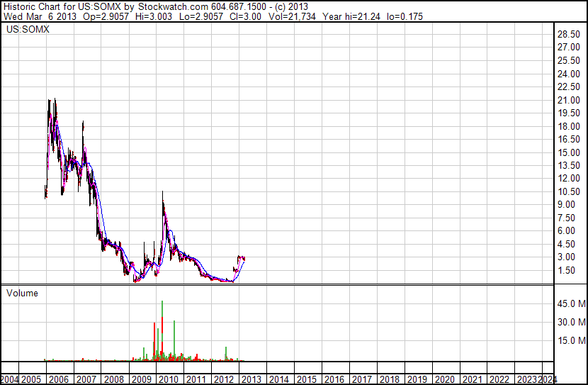The width and height of the screenshot is (588, 385).
Task: Click the 2007 year label
Action: pyautogui.click(x=86, y=379)
